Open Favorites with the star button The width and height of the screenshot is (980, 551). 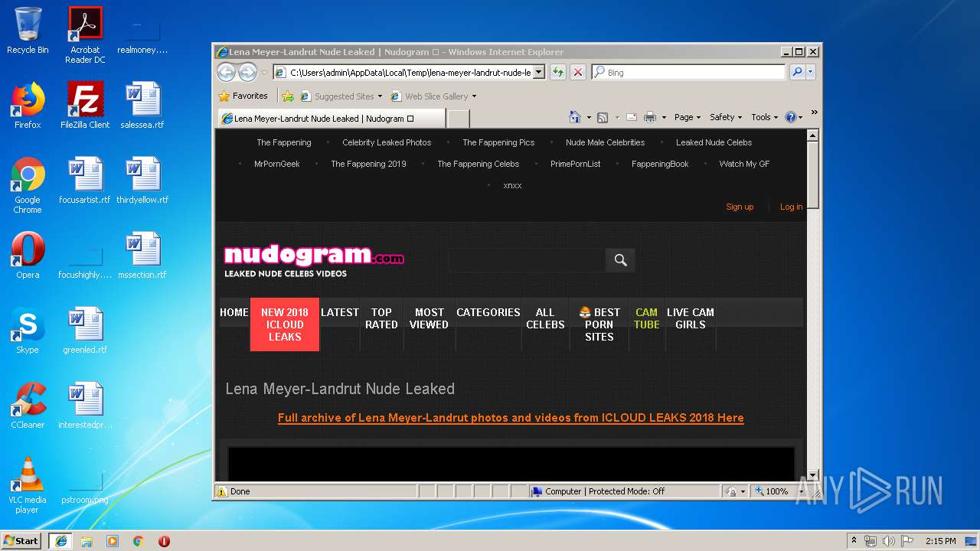pos(243,96)
